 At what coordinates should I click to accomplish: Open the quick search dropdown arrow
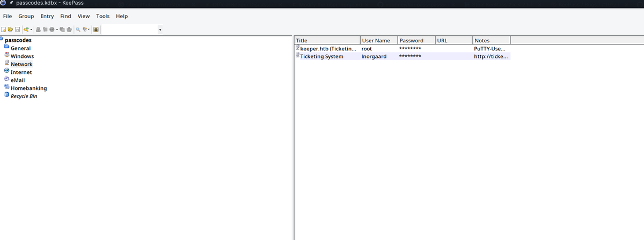[160, 29]
